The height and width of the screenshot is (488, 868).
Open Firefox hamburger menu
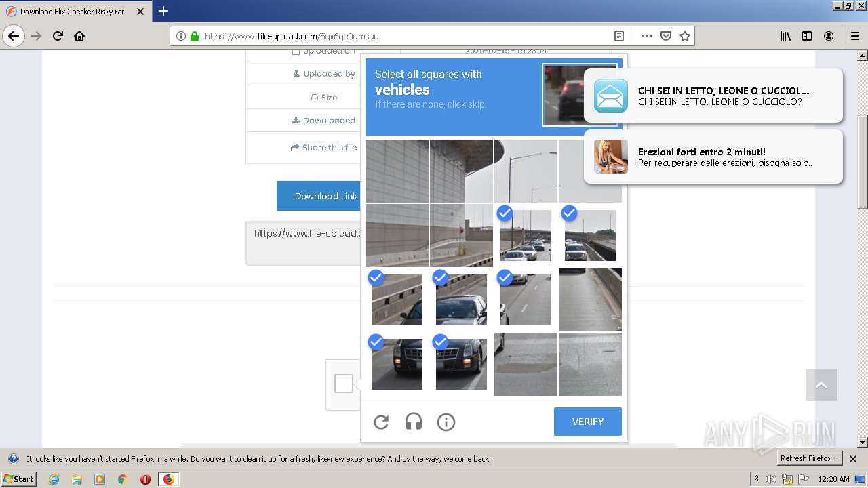854,36
